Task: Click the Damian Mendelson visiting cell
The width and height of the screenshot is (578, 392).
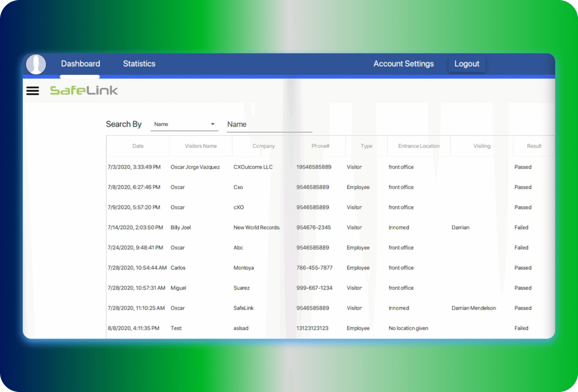Action: coord(474,308)
